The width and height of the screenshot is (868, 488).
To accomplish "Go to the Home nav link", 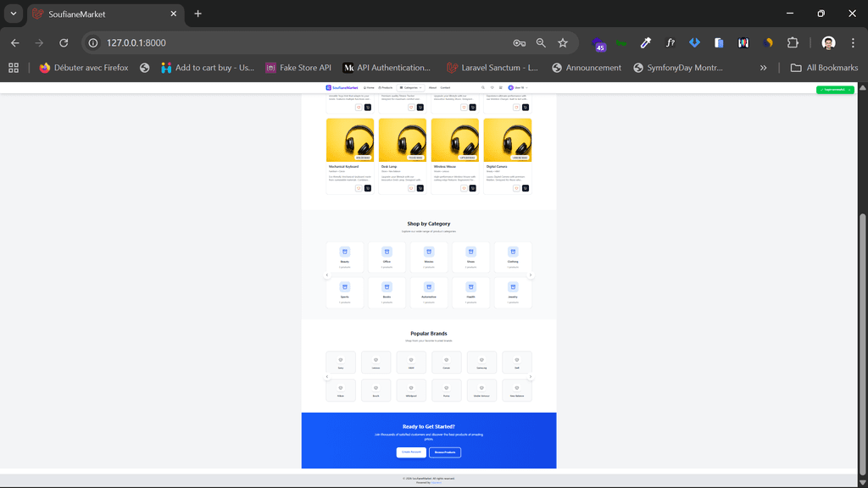I will 370,87.
